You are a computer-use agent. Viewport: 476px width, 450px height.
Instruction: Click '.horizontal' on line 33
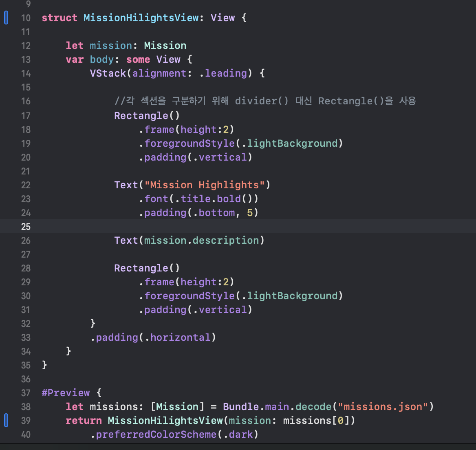[178, 337]
